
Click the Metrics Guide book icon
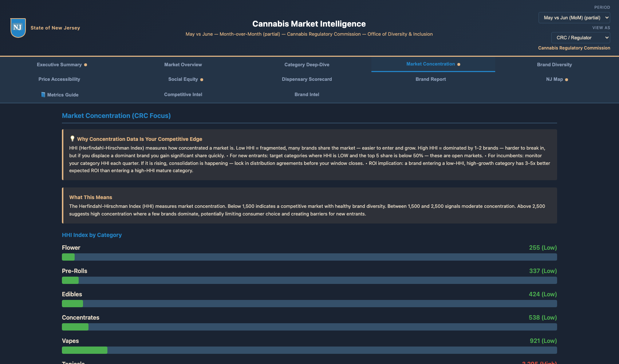pyautogui.click(x=43, y=95)
